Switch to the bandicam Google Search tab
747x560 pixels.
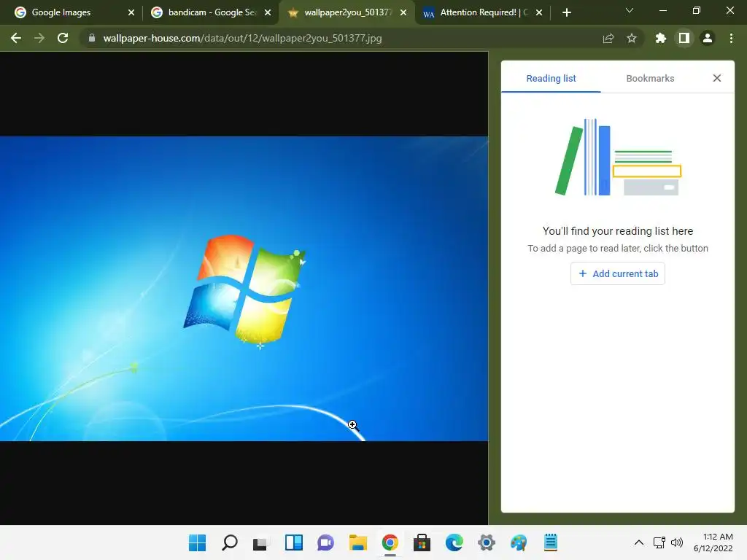[210, 12]
